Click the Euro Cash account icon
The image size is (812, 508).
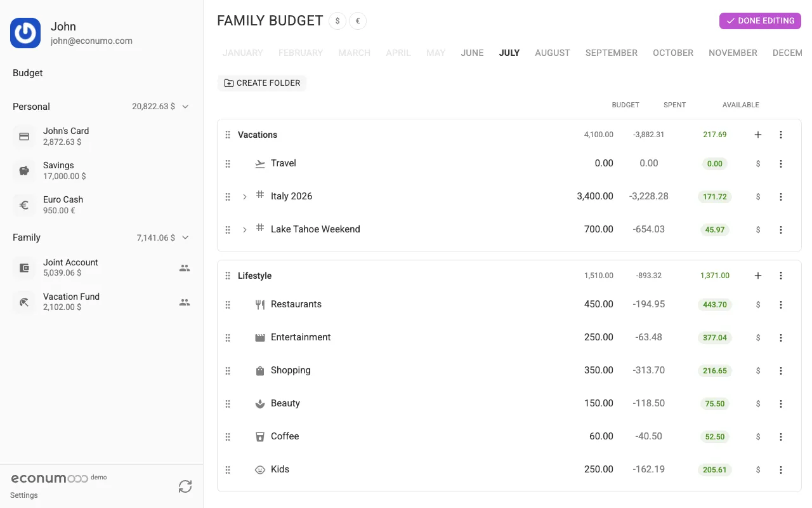tap(24, 205)
